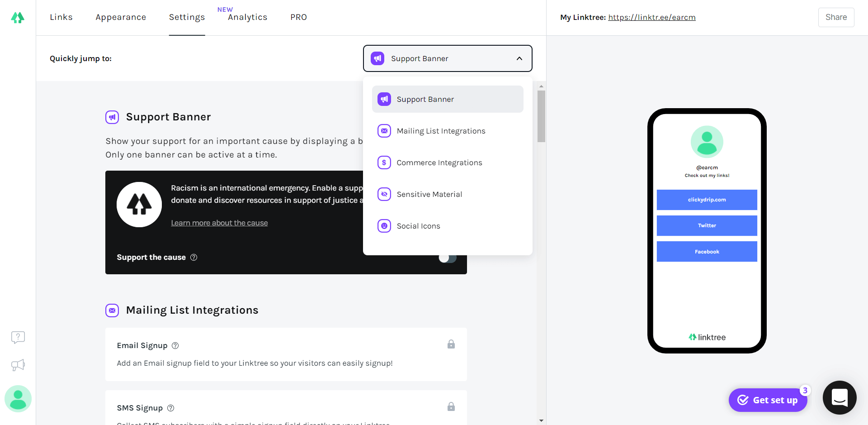Click the Support Banner icon in dropdown field
This screenshot has width=868, height=425.
click(377, 58)
